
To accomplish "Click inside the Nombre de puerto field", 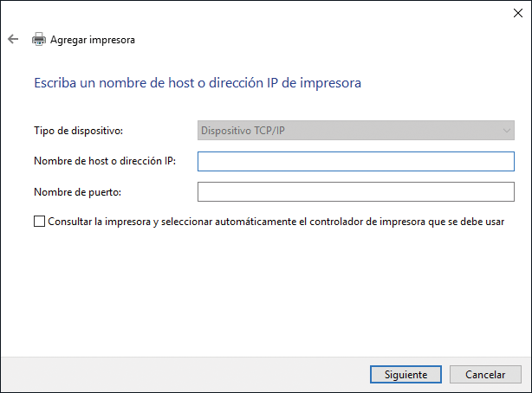I will [356, 191].
